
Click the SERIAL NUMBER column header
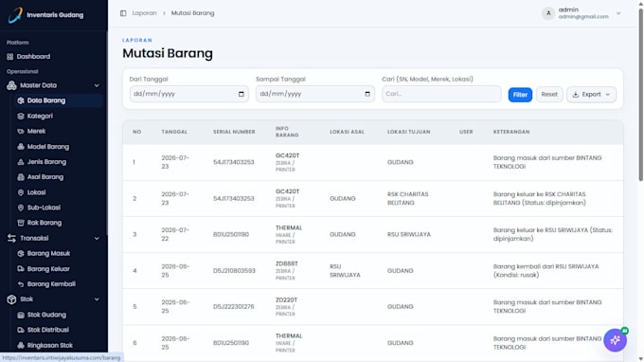click(234, 132)
